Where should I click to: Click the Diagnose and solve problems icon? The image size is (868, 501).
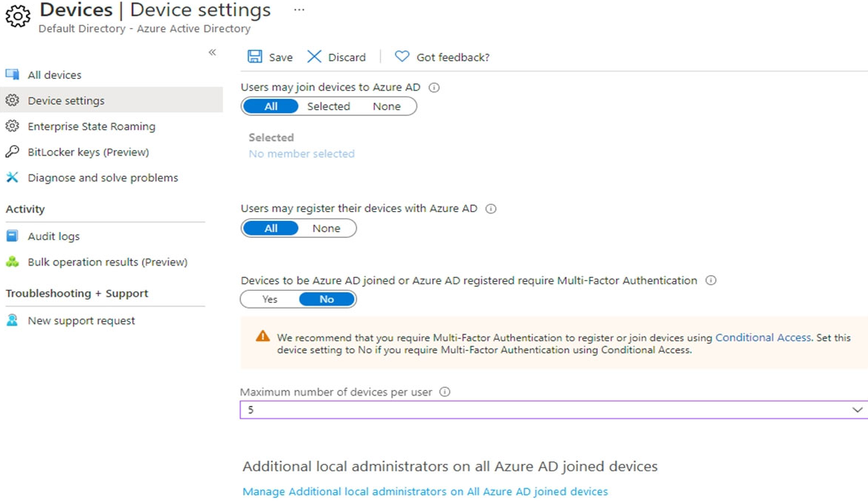12,178
